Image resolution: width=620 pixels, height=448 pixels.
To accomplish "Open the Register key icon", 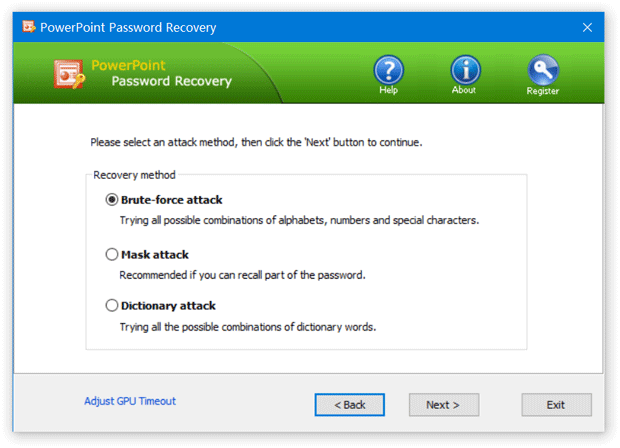I will pyautogui.click(x=542, y=69).
